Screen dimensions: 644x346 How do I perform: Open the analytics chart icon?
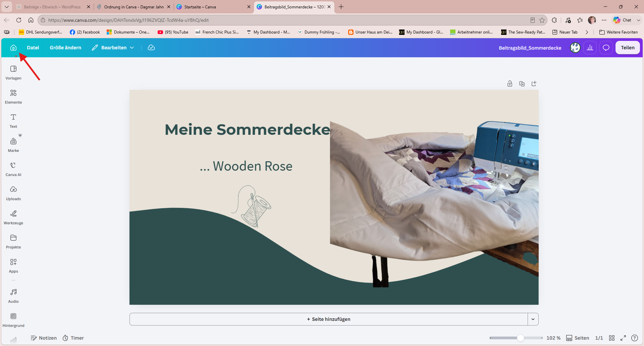[x=590, y=48]
